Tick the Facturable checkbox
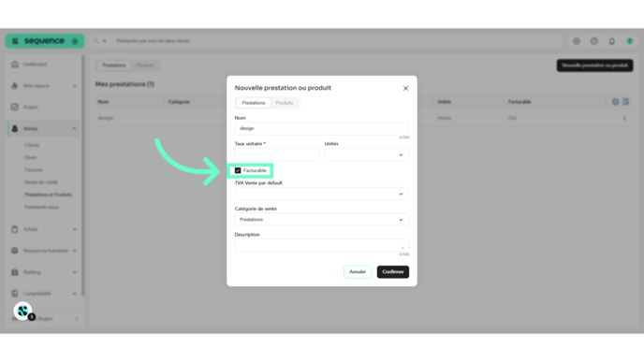Image resolution: width=644 pixels, height=362 pixels. 238,170
